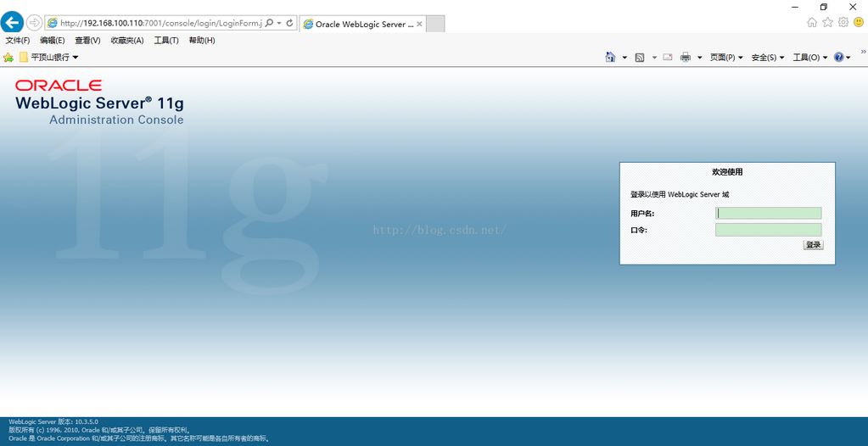Open the 查看(V) menu
Screen dimensions: 868x446
pos(87,41)
